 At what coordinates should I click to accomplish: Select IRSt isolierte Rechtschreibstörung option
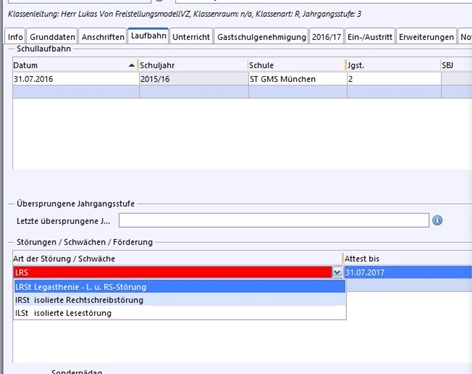pos(180,300)
